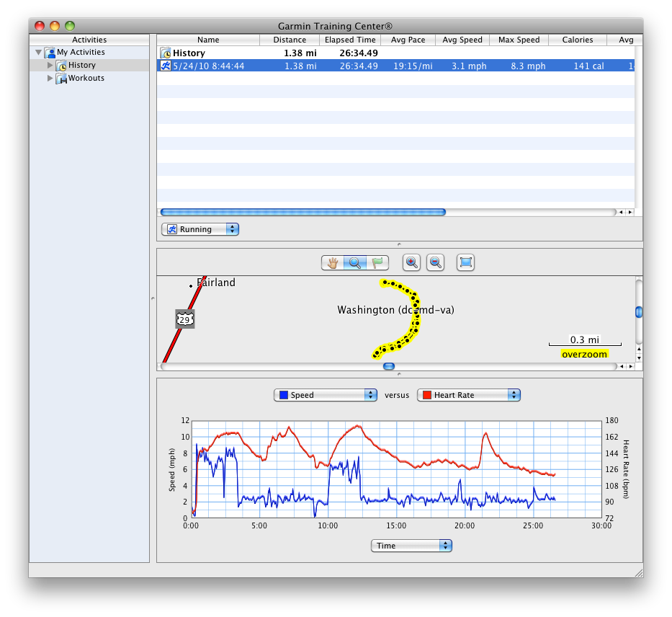Select the hand pan tool
This screenshot has height=617, width=672.
click(333, 263)
